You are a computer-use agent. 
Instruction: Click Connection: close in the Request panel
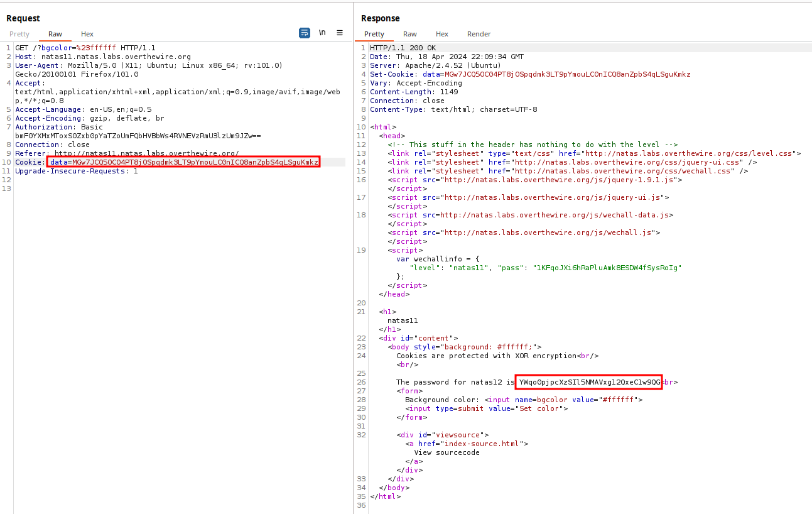tap(52, 145)
